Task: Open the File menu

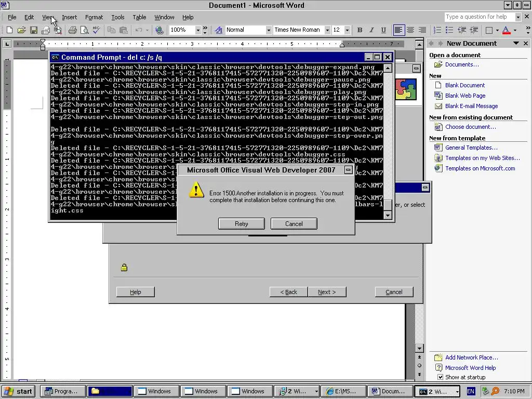Action: pos(12,17)
